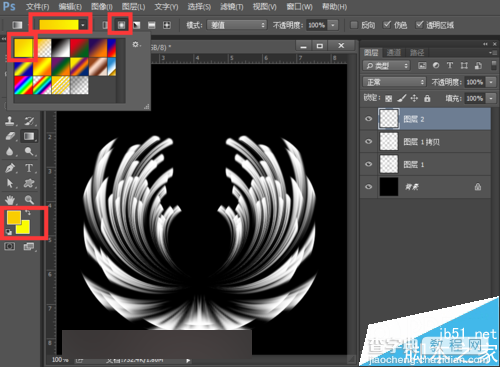Turn layer filtering switch on or off
The image size is (500, 367).
(x=494, y=65)
